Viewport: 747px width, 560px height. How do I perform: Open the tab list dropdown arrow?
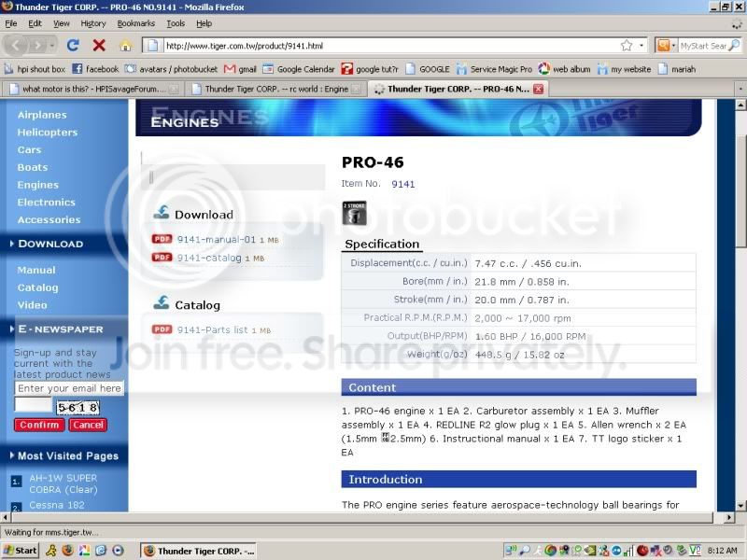(x=740, y=89)
